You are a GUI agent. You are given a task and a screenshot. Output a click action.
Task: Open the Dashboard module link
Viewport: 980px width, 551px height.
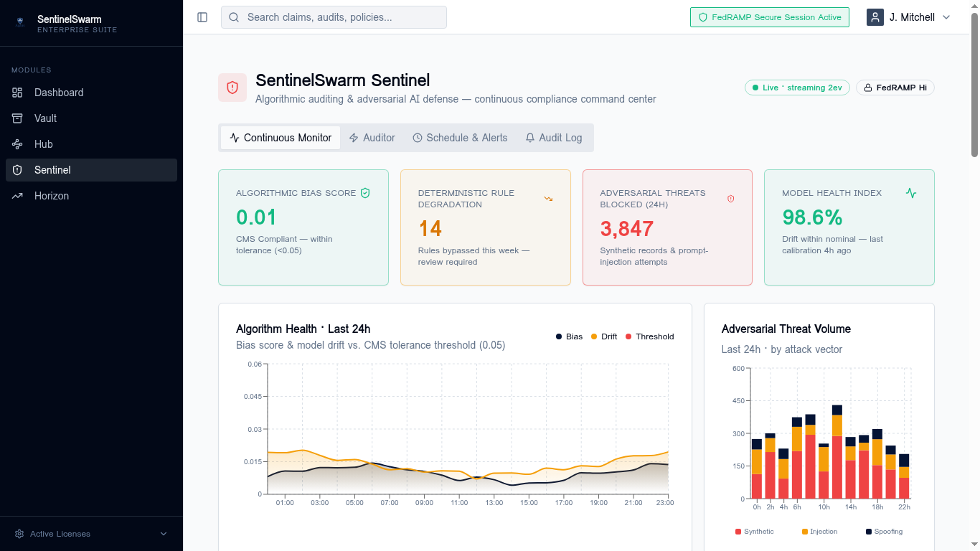coord(91,93)
